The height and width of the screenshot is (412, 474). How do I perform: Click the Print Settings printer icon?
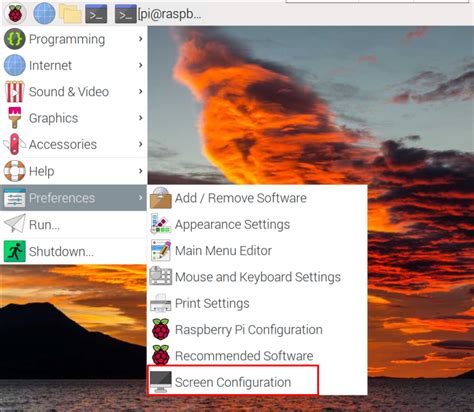(161, 303)
